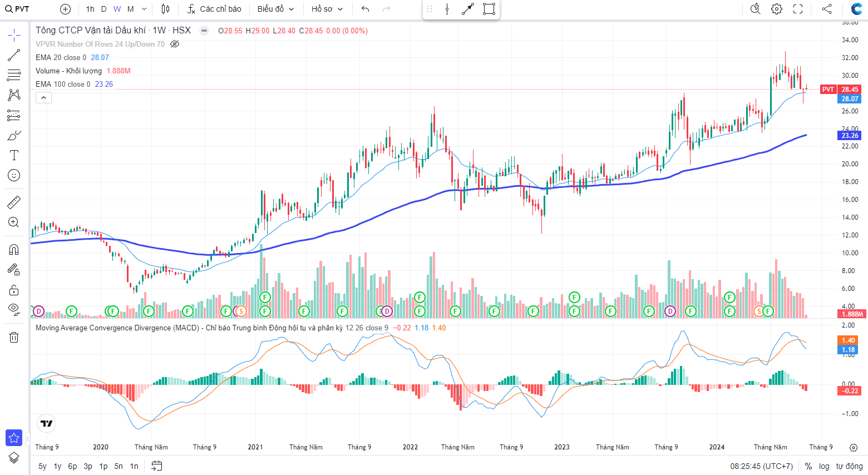Select the vertical line tool in floating toolbar

[x=447, y=9]
